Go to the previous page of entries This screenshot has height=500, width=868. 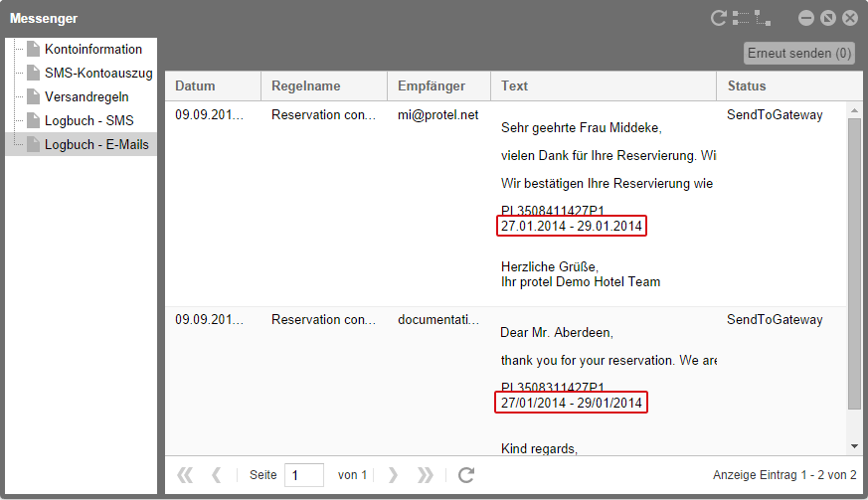click(x=216, y=475)
